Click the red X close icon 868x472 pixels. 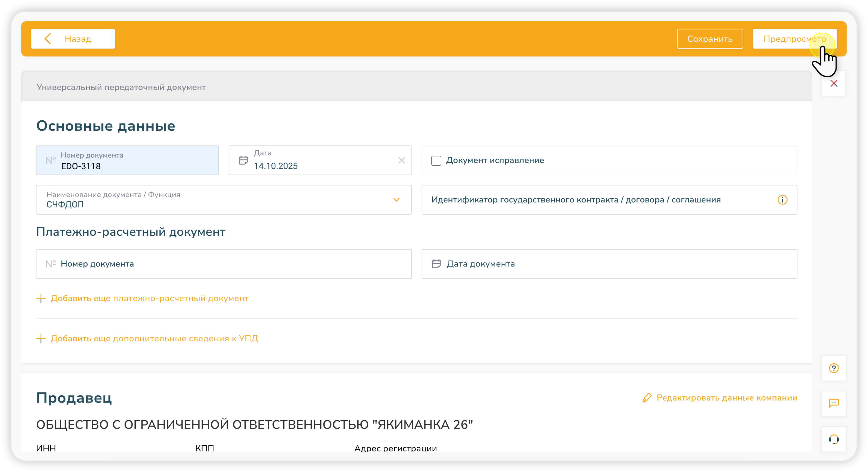[834, 84]
